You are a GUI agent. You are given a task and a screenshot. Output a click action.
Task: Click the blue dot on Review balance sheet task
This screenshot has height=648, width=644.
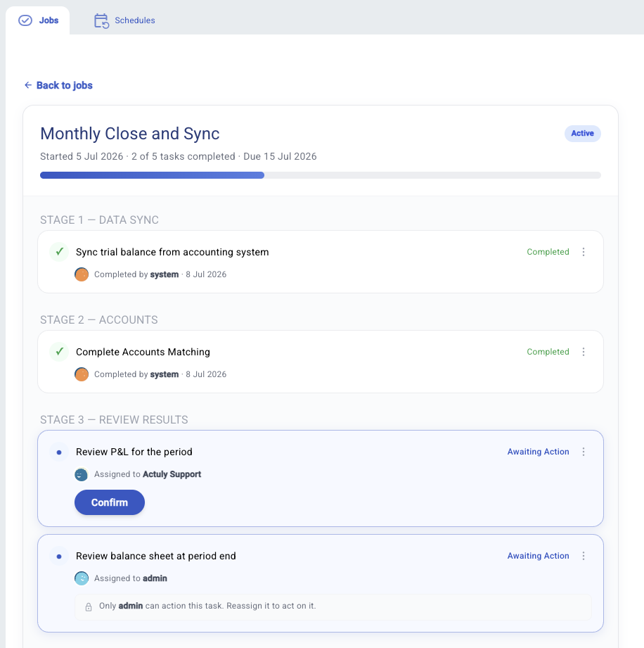pyautogui.click(x=59, y=557)
